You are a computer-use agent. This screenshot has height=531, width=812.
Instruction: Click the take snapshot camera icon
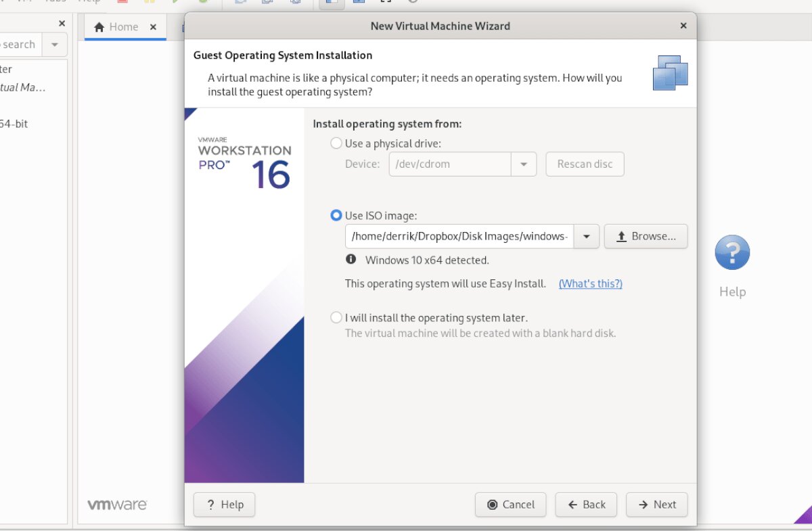pos(242,3)
